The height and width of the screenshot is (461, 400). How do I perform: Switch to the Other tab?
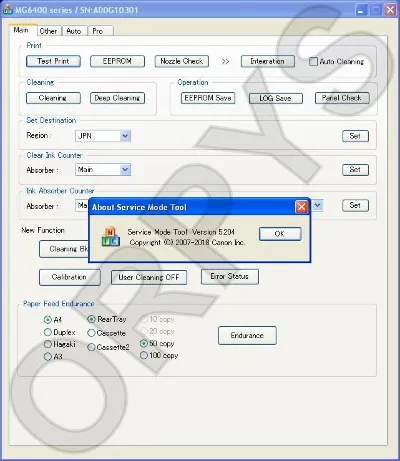(48, 31)
